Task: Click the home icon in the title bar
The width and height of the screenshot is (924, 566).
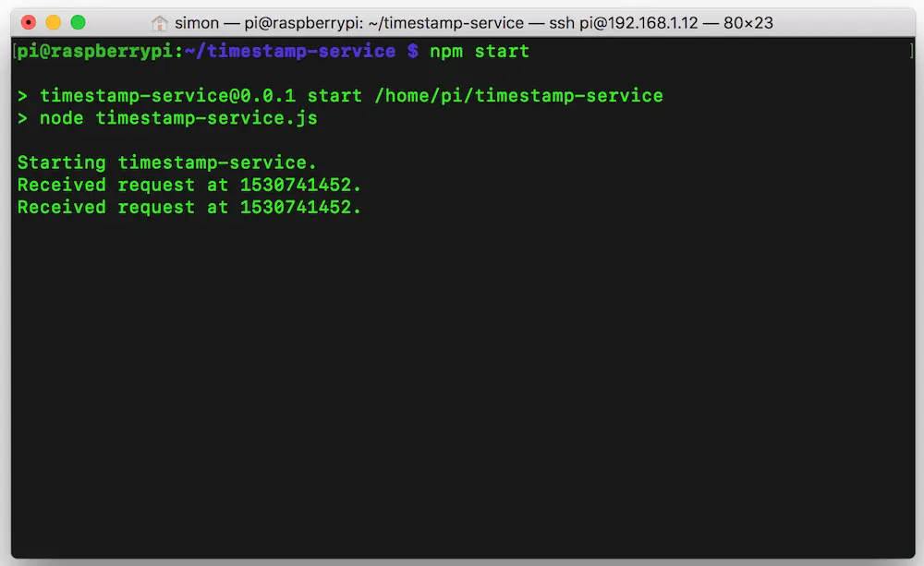Action: click(x=162, y=23)
